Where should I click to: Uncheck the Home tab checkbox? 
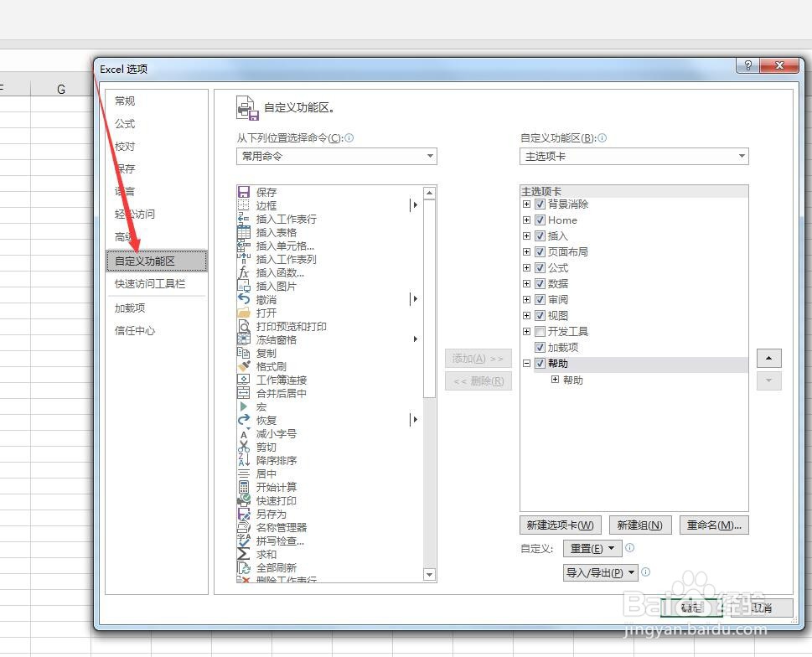click(x=540, y=220)
